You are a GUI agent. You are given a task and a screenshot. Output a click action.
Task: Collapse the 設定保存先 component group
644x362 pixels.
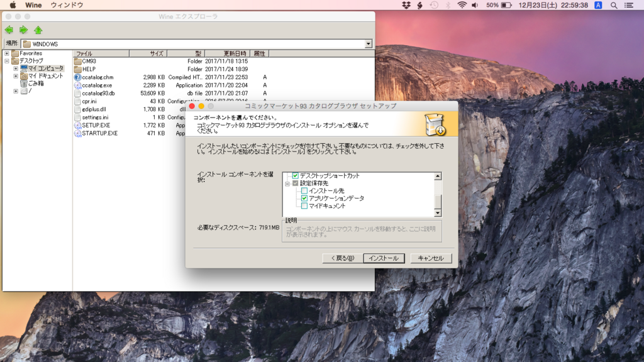point(287,184)
